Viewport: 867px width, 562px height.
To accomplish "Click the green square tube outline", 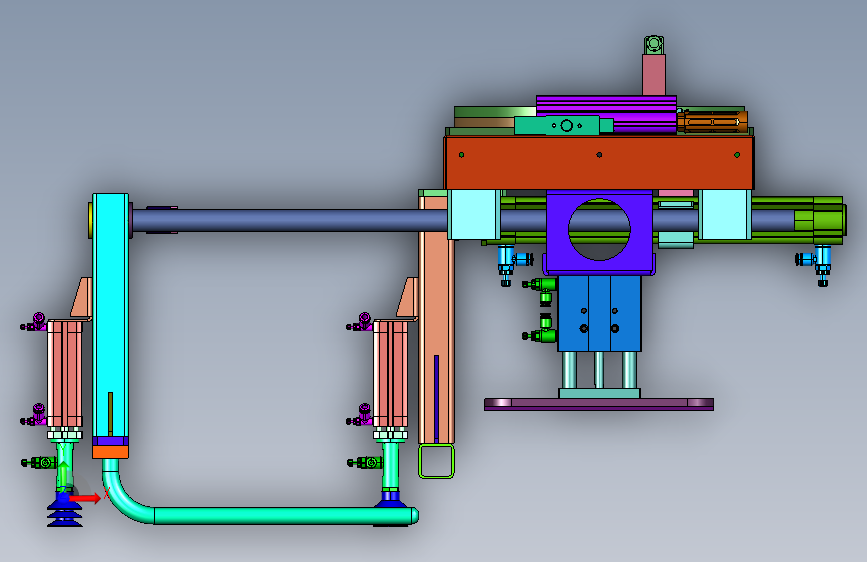I will point(436,461).
